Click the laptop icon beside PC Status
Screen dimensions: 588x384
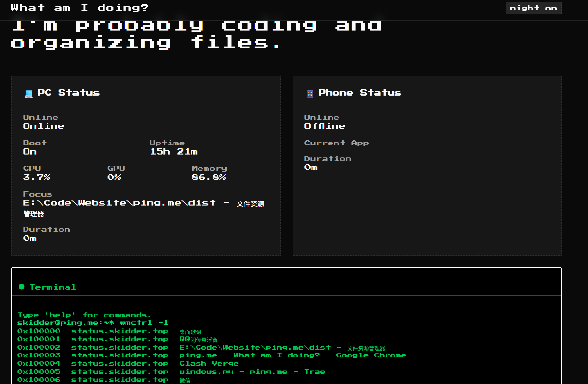click(x=29, y=94)
